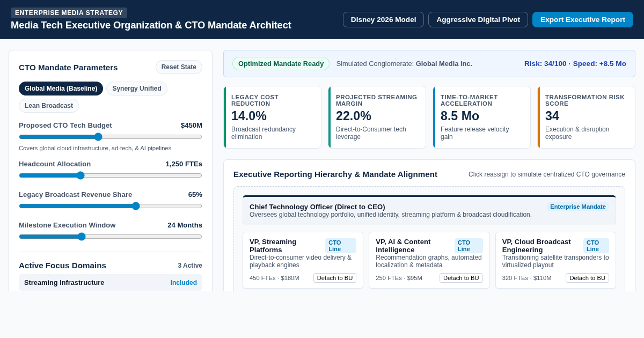Open the Time-to-Market Acceleration card
Screen dimensions: 644x338
pyautogui.click(x=482, y=117)
